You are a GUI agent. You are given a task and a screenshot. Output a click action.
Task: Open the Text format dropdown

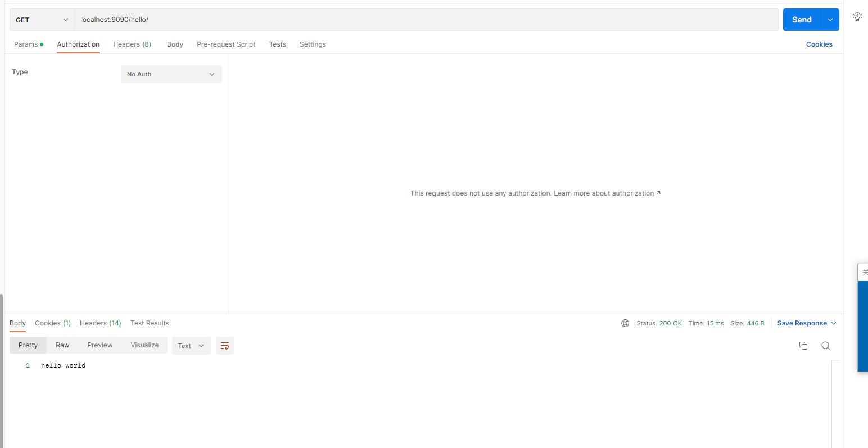(191, 346)
